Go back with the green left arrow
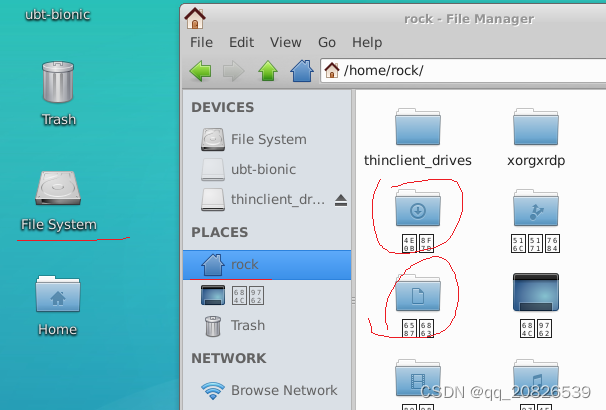 [200, 71]
